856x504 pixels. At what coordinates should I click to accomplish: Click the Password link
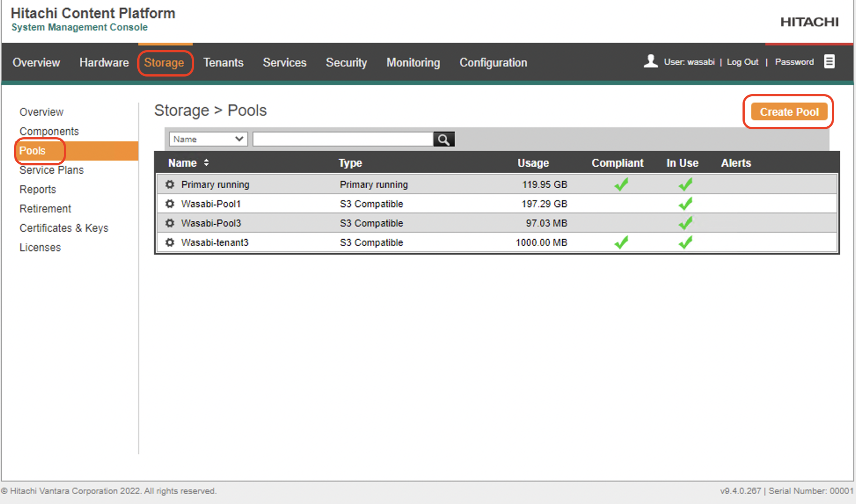point(794,62)
